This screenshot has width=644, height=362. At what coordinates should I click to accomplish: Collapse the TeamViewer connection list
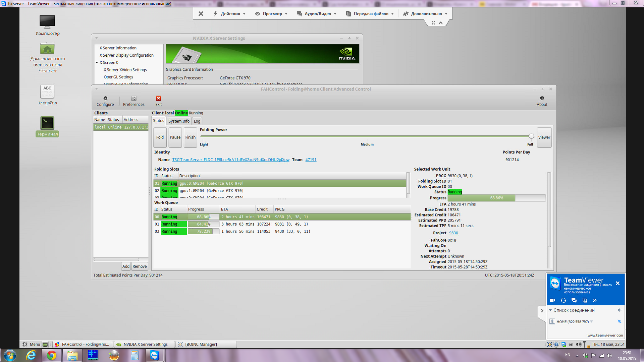click(550, 310)
